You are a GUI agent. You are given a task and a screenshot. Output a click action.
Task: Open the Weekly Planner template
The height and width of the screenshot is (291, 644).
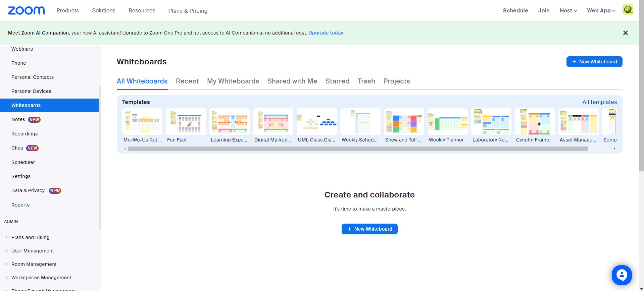pos(447,126)
